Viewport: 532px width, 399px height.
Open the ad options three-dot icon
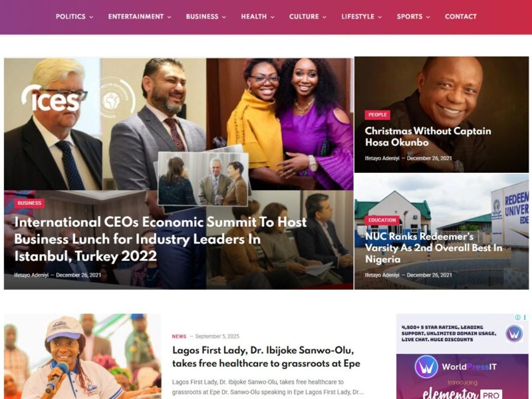coord(525,318)
